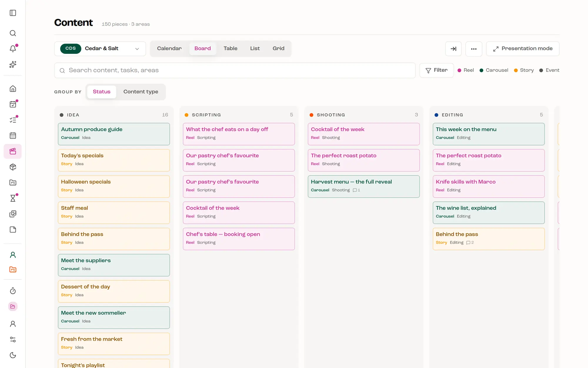
Task: Switch to Table view tab
Action: tap(230, 49)
